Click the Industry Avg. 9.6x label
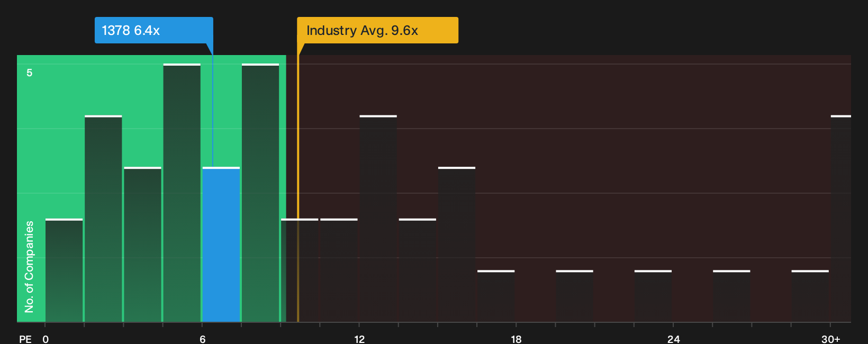This screenshot has height=344, width=868. pyautogui.click(x=377, y=30)
